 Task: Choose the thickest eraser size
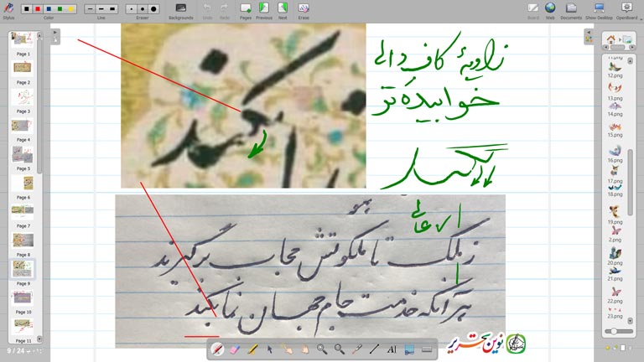[x=152, y=8]
